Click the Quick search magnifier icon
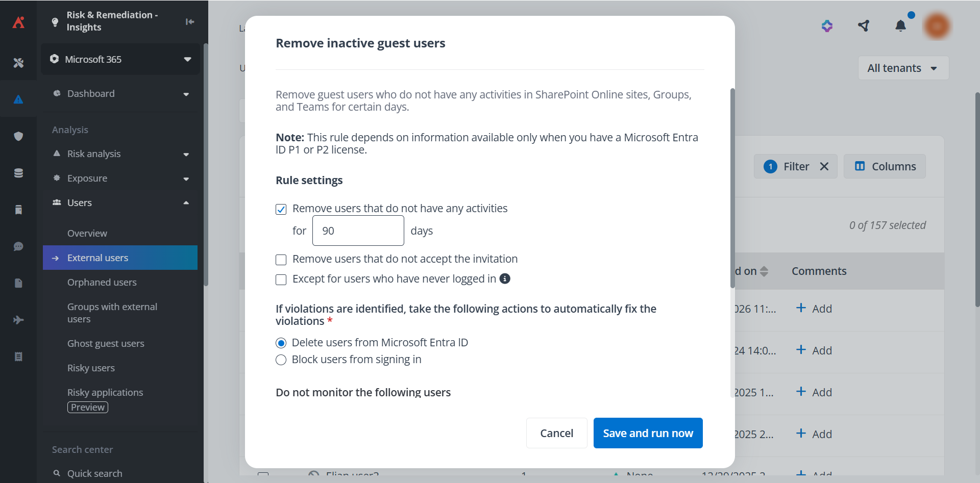The height and width of the screenshot is (483, 980). 57,473
